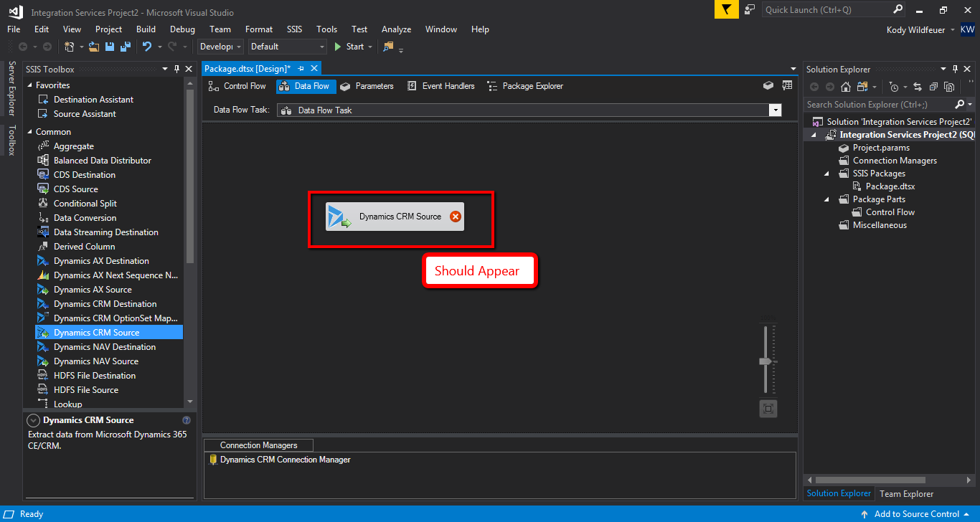Open Solution Explorer search options dropdown

[x=971, y=105]
